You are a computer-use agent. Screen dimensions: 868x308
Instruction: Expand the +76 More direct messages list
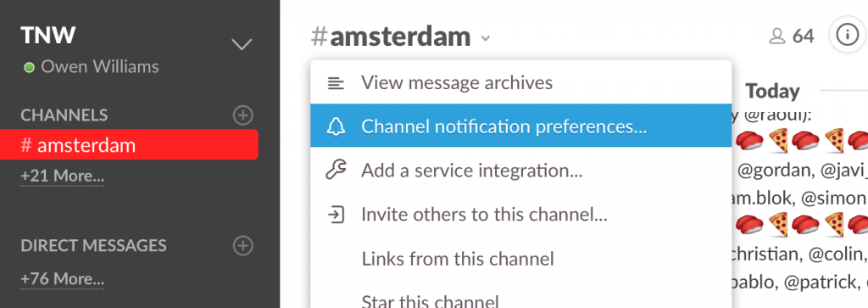click(x=62, y=278)
